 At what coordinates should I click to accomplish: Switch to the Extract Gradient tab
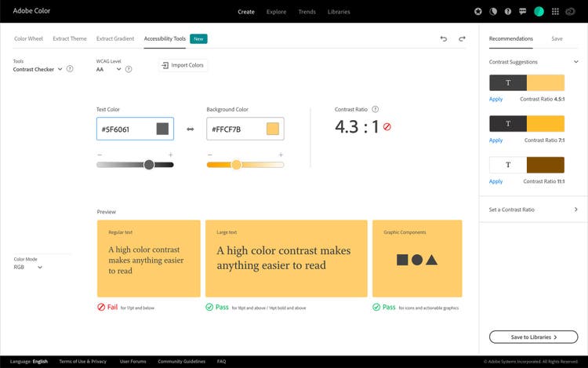(115, 38)
